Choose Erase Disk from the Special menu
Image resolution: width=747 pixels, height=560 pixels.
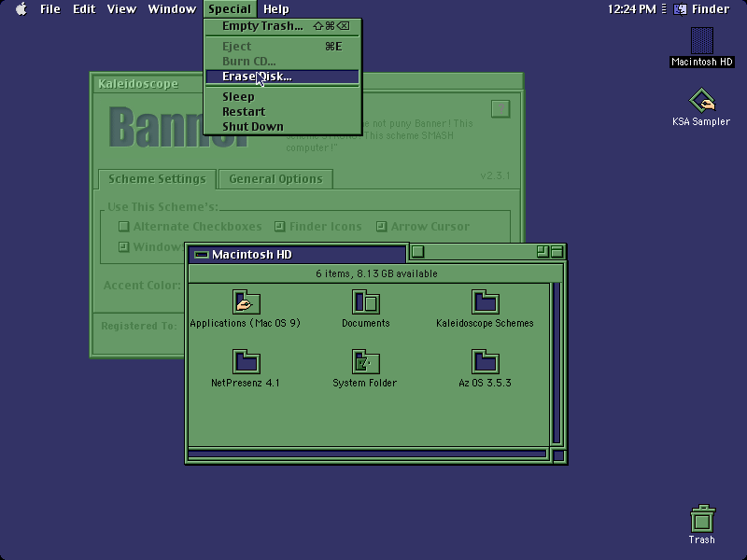pos(283,77)
